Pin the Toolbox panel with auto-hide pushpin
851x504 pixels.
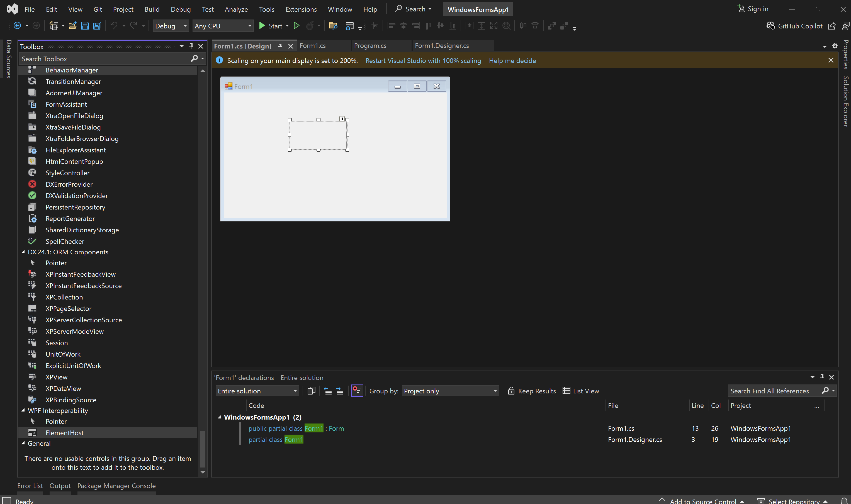[x=191, y=46]
